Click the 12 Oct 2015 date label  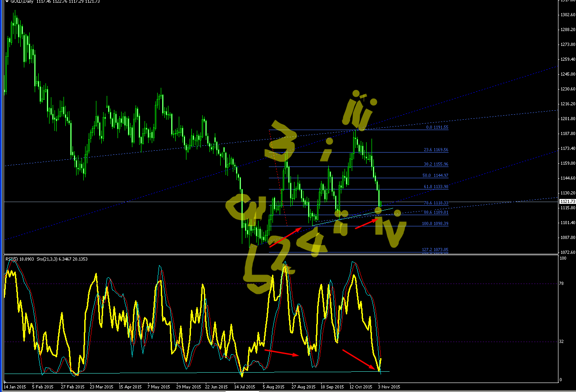tap(361, 387)
